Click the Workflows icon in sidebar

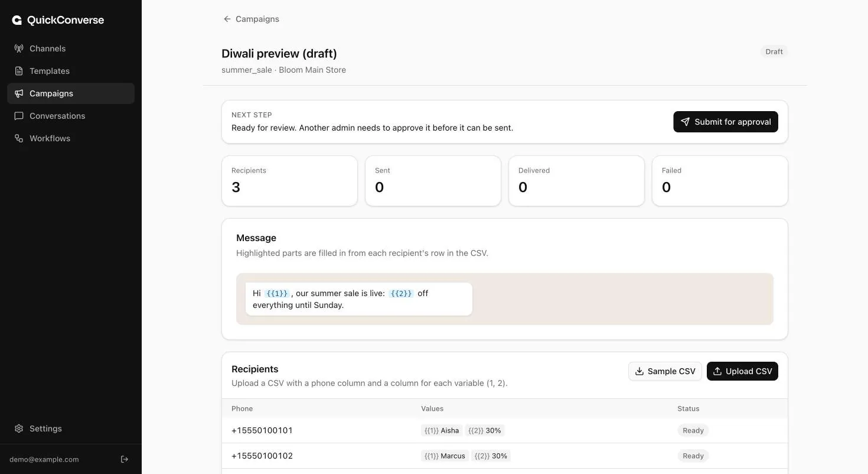19,138
